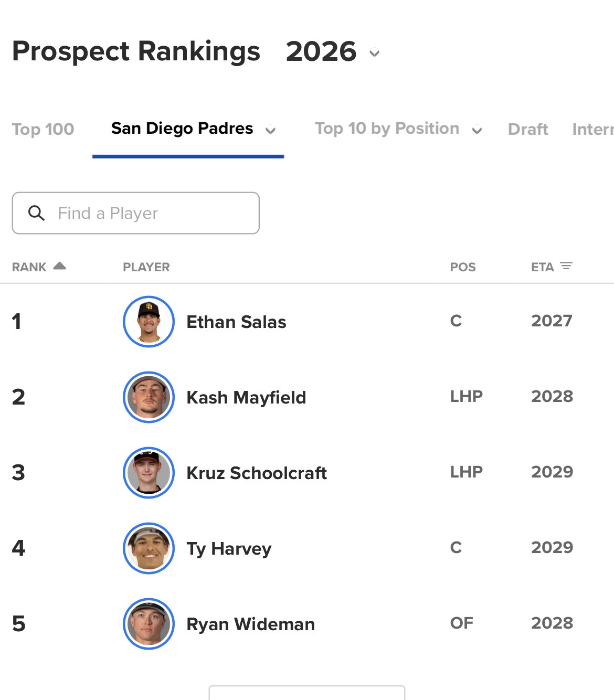Sort by the PLAYER column header

coord(146,267)
